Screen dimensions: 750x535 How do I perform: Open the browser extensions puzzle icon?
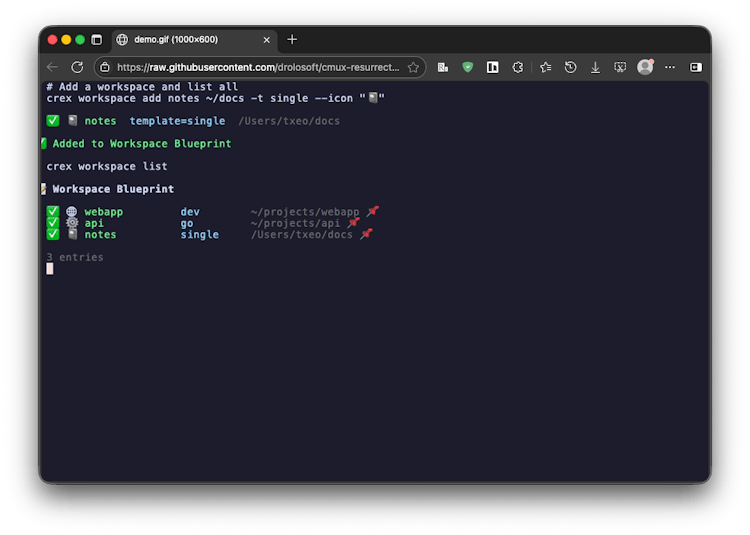[518, 67]
